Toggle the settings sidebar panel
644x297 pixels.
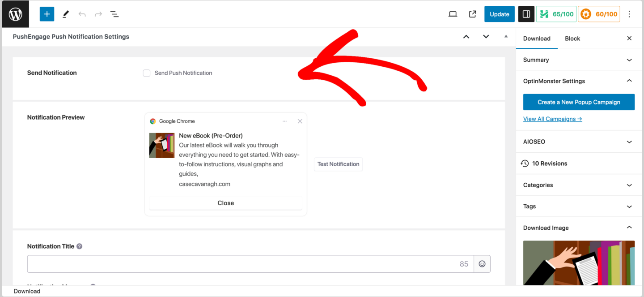[526, 14]
